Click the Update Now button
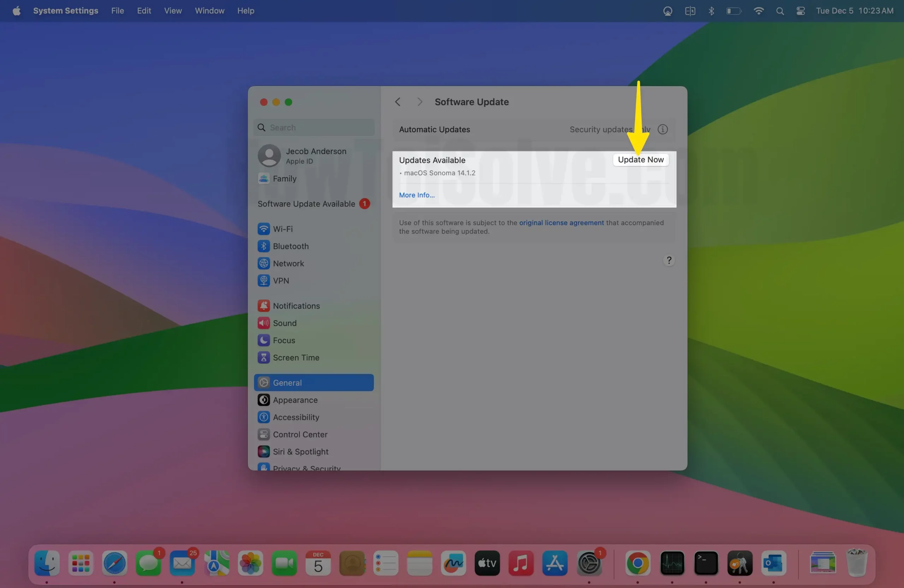The height and width of the screenshot is (588, 904). [641, 160]
